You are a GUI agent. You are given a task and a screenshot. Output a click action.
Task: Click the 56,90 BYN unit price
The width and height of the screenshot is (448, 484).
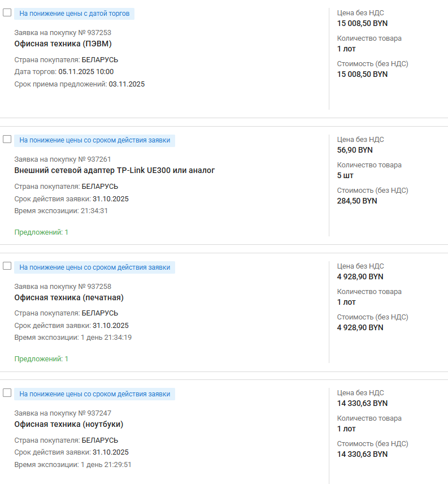coord(355,150)
